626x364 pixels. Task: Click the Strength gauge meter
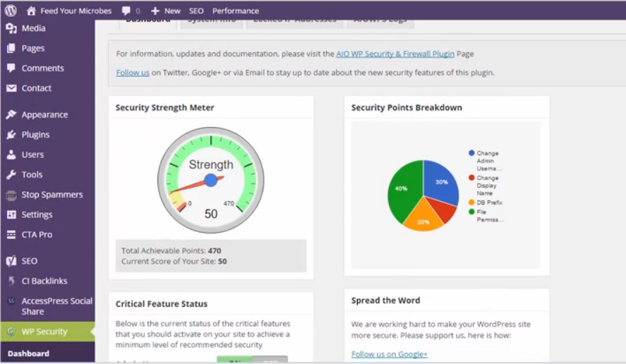pyautogui.click(x=211, y=180)
